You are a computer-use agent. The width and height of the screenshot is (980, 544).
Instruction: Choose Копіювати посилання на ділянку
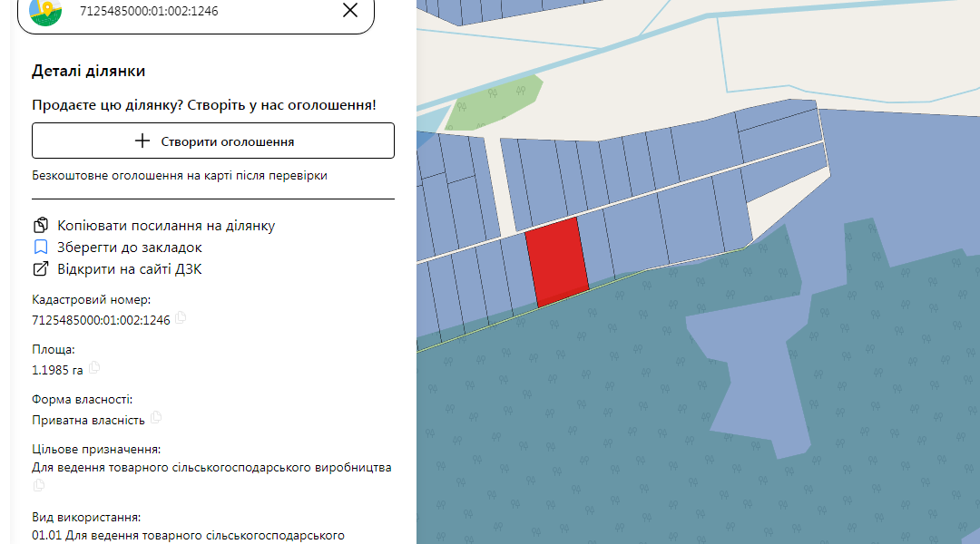165,225
